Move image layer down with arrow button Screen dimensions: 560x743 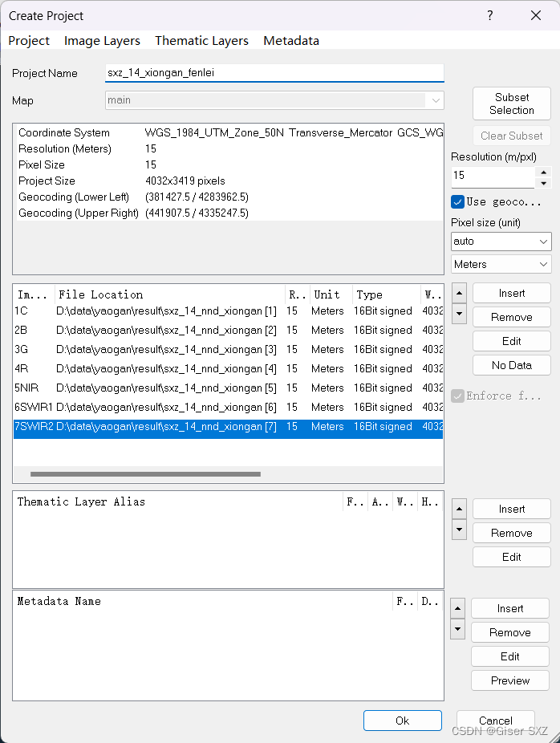coord(459,314)
